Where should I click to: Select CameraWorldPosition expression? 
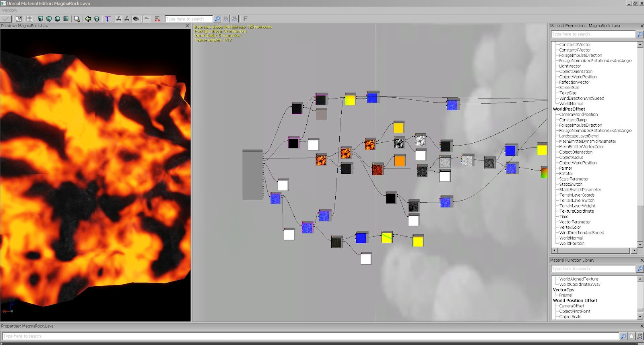578,114
